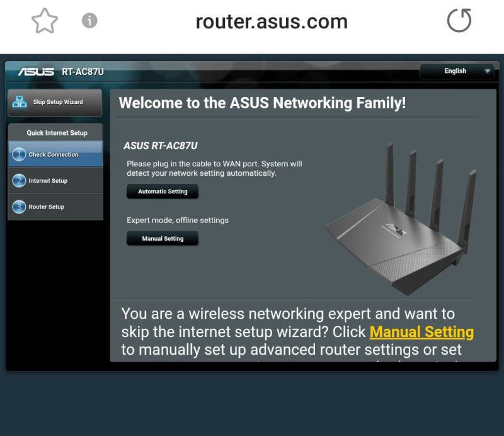Select Router Setup step
This screenshot has width=504, height=436.
[55, 207]
